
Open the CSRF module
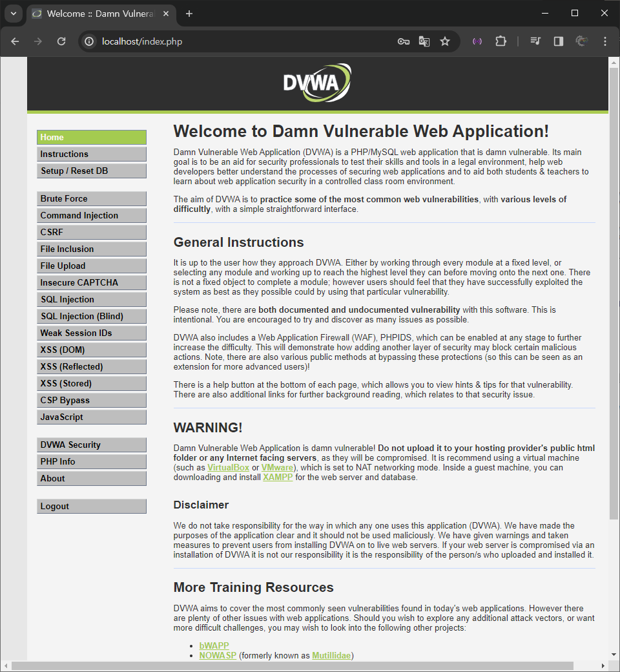point(92,232)
